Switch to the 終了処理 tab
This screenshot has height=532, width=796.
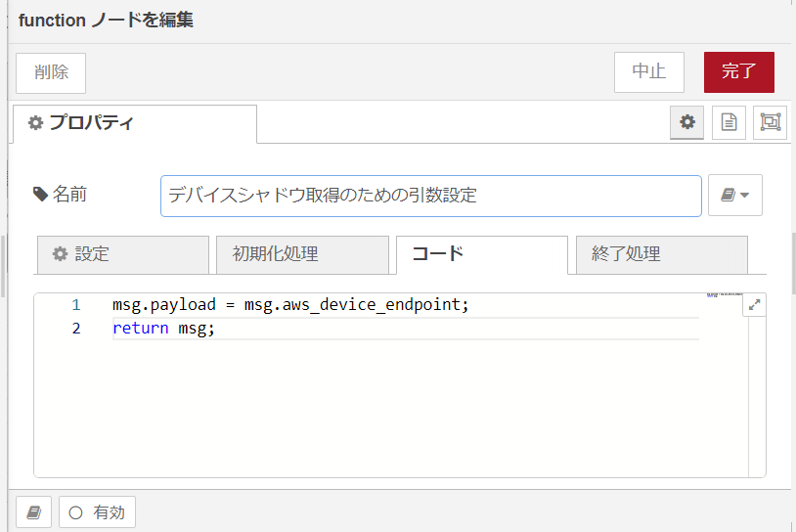(x=661, y=254)
